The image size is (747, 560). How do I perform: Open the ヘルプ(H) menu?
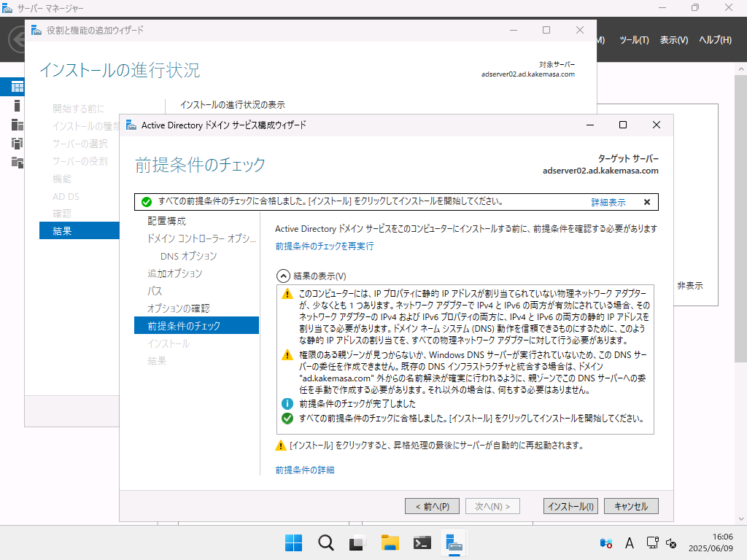pos(715,40)
